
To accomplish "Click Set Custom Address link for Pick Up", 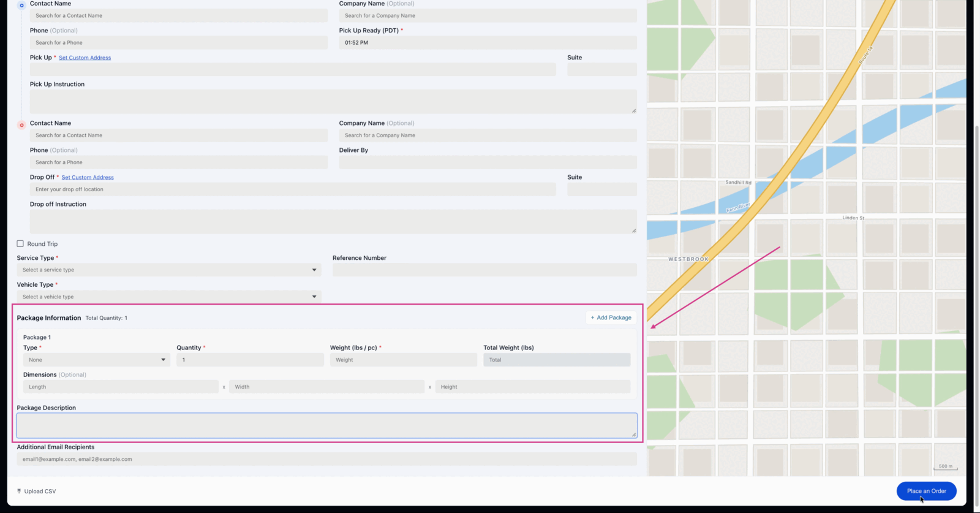I will (x=85, y=58).
